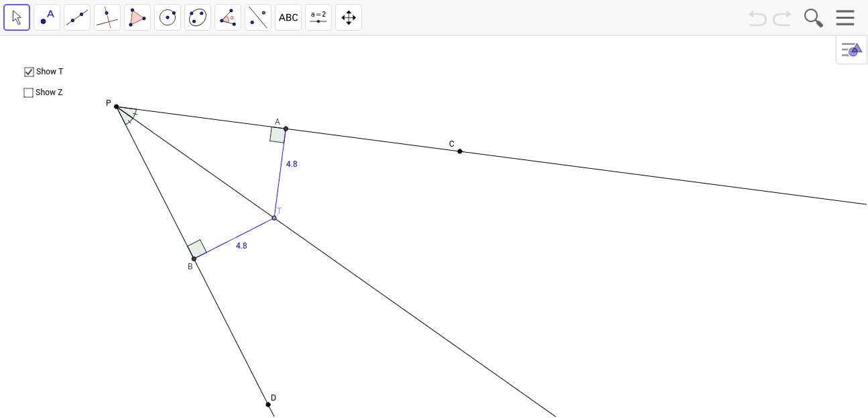The width and height of the screenshot is (868, 418).
Task: Click the right angle marker at B
Action: point(198,249)
